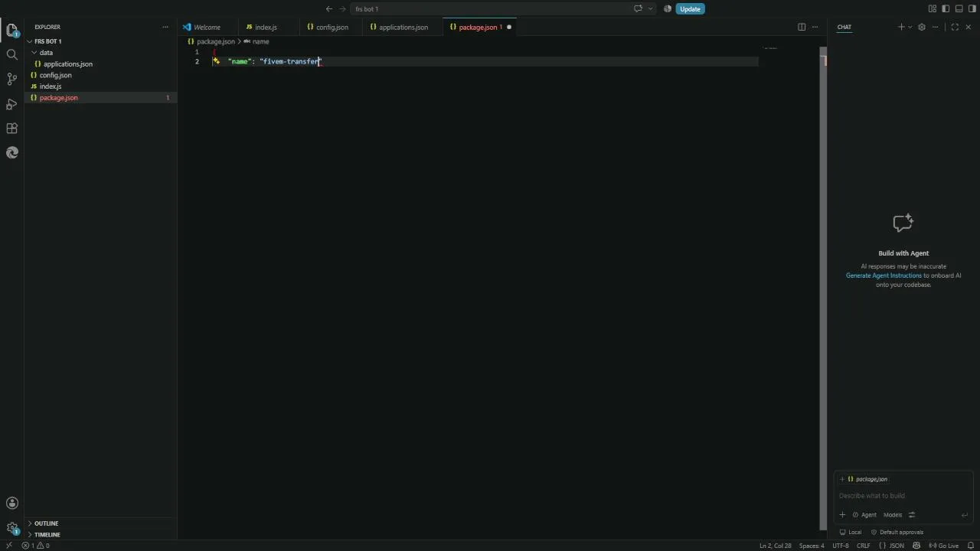This screenshot has width=980, height=551.
Task: Click the unsaved dot on package.json tab
Action: coord(509,27)
